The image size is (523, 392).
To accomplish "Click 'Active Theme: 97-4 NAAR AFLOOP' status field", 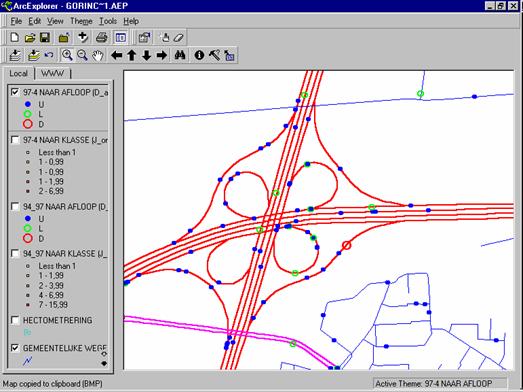I will point(440,384).
